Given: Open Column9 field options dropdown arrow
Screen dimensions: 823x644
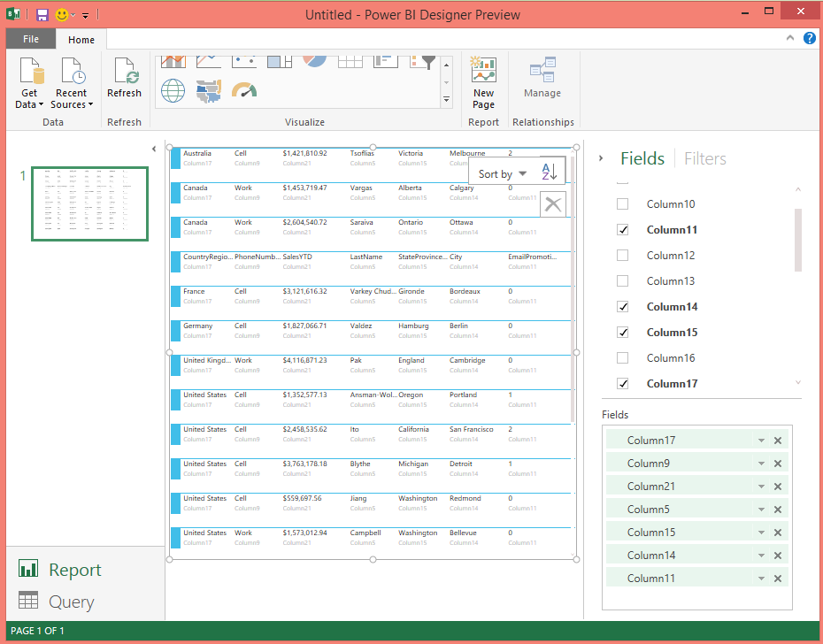Looking at the screenshot, I should 761,464.
